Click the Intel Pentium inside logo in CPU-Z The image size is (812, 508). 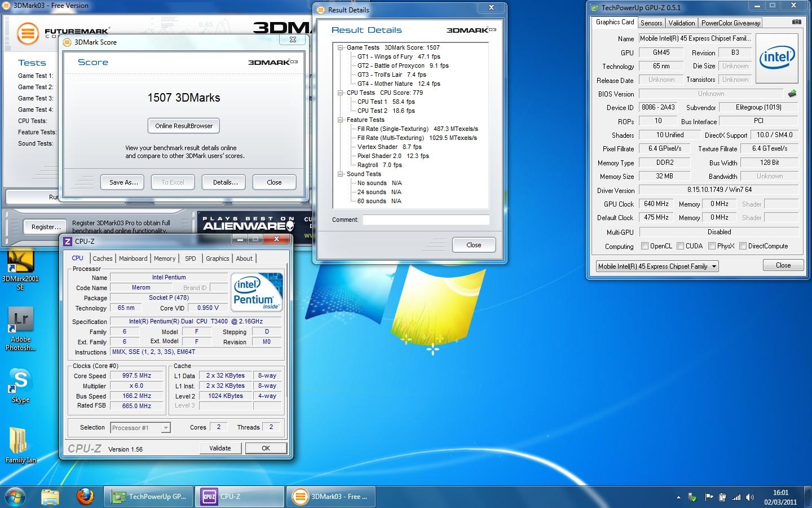(x=257, y=292)
